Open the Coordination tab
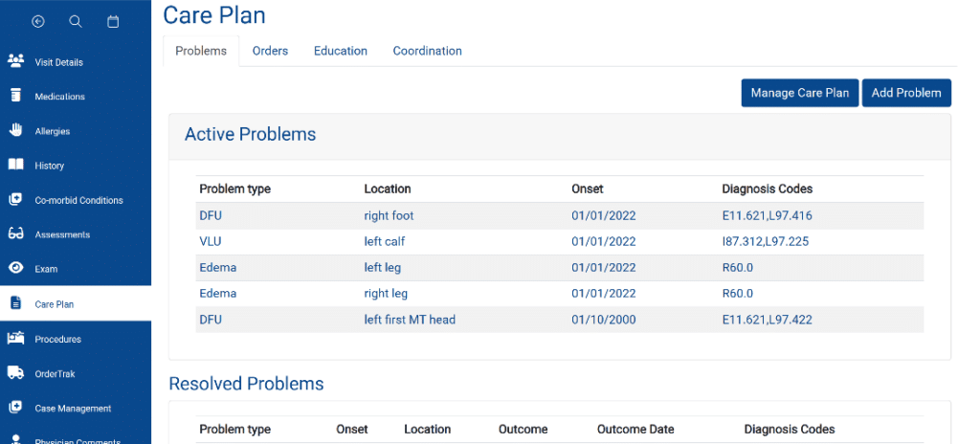 click(x=428, y=52)
